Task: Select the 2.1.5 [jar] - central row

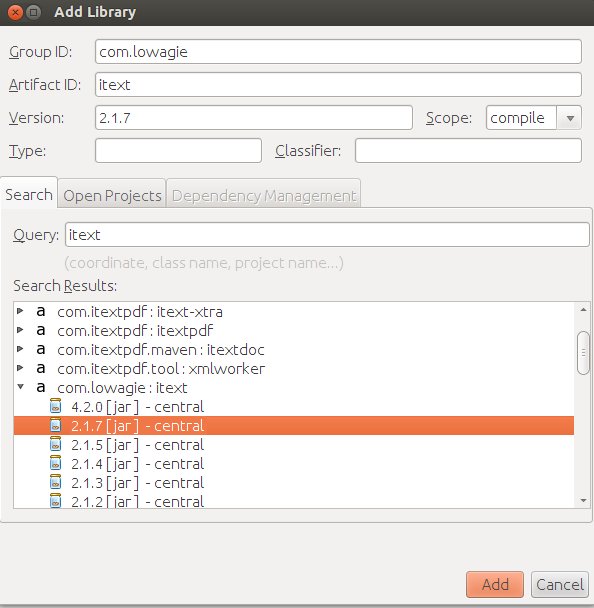Action: pos(294,444)
